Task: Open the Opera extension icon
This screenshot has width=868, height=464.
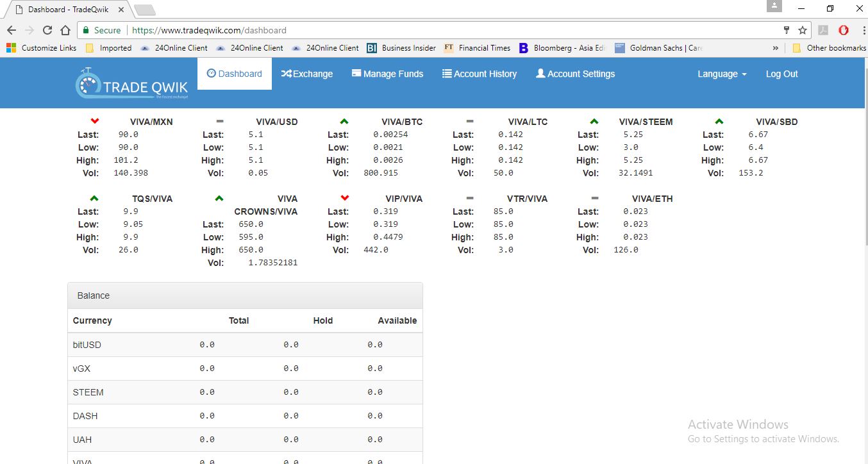Action: [x=844, y=30]
